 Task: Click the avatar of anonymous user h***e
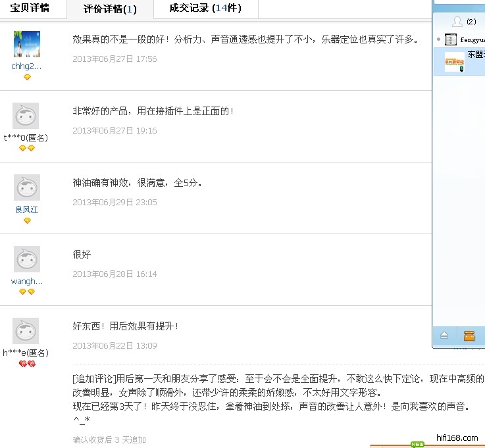(26, 331)
